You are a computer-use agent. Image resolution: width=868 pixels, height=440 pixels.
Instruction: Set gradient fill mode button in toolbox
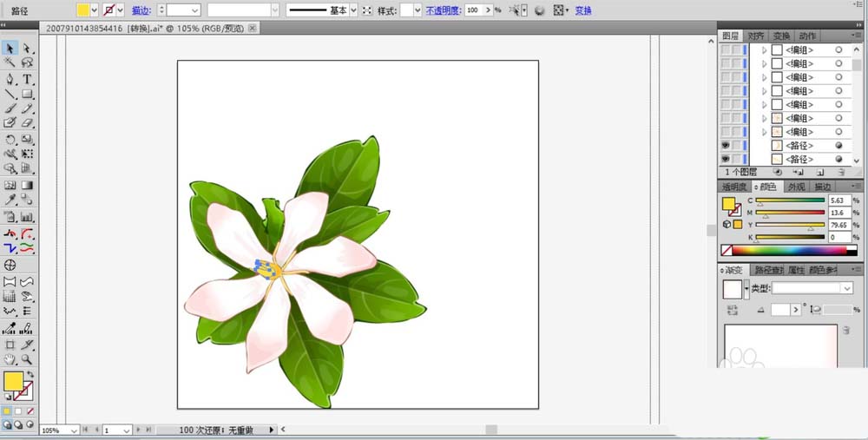coord(18,411)
